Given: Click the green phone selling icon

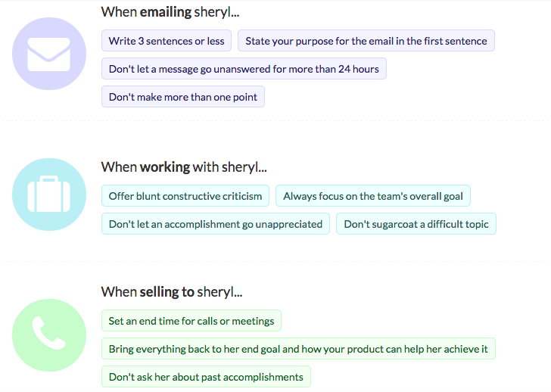Looking at the screenshot, I should point(48,334).
